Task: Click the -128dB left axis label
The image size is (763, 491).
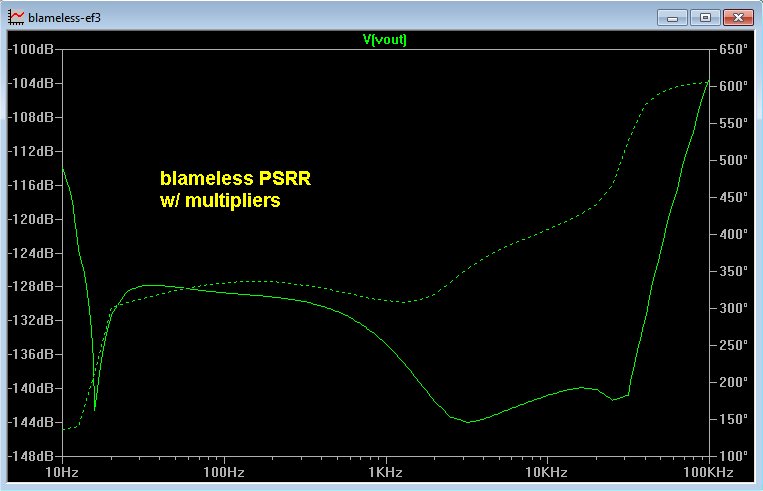Action: coord(31,286)
